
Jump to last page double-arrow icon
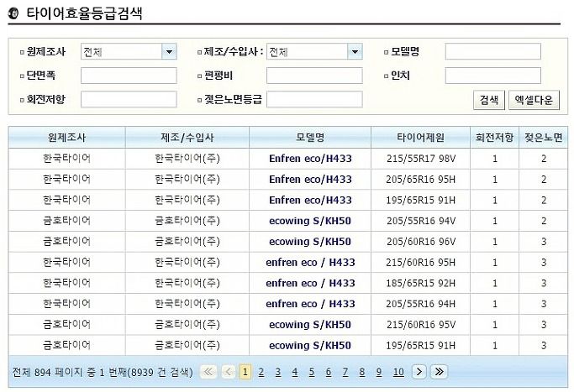[x=439, y=372]
